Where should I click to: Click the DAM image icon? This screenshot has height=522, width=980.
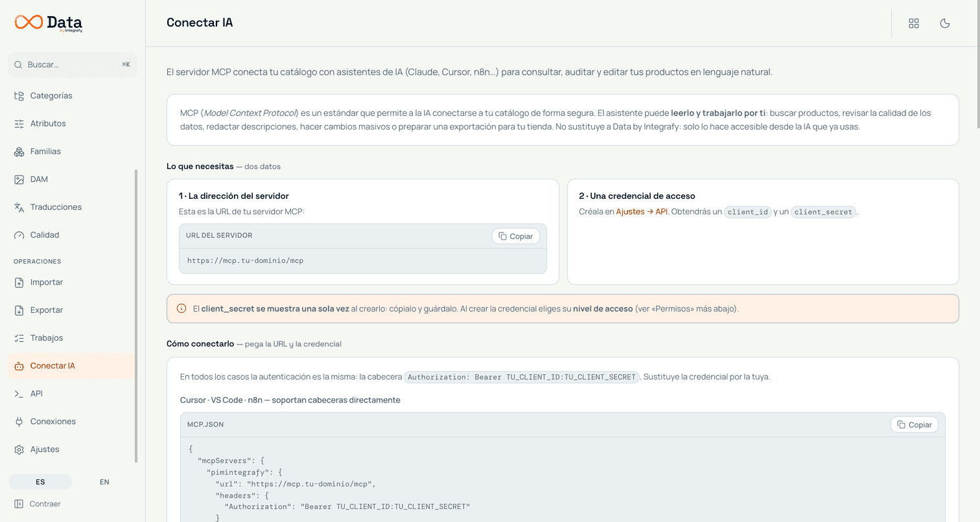coord(19,179)
